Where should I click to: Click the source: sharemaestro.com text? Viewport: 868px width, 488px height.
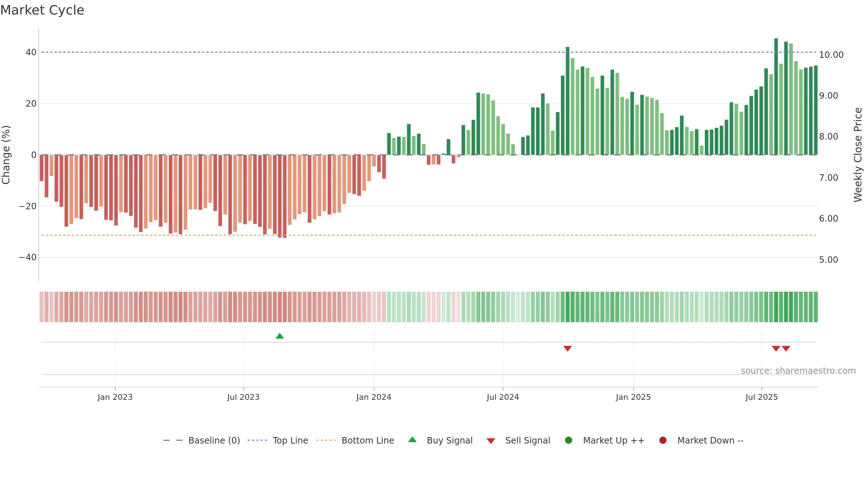(798, 371)
